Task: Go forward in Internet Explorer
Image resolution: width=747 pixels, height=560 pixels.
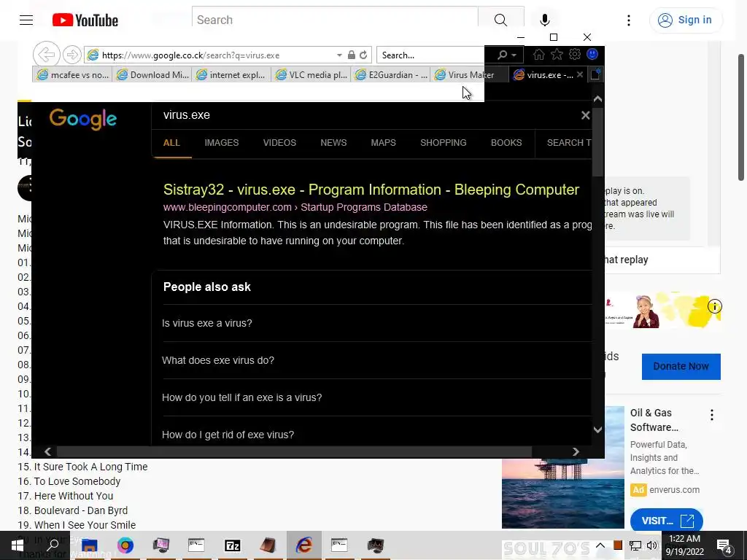Action: coord(72,55)
